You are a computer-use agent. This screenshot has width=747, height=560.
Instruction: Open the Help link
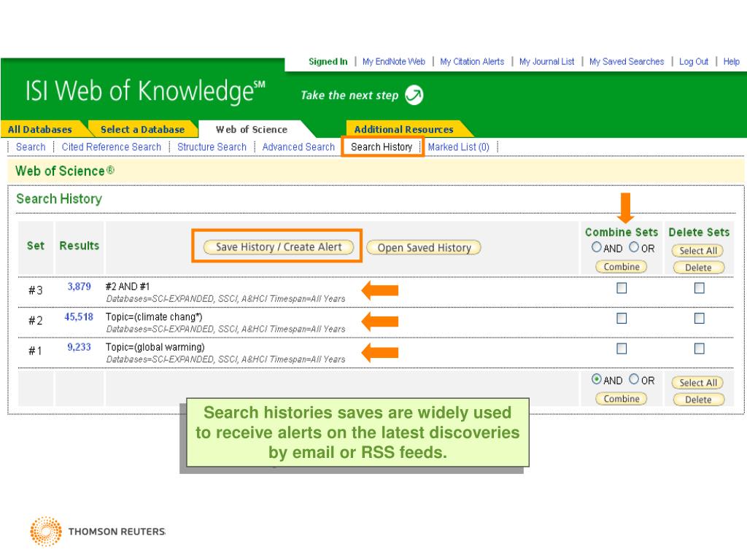(x=731, y=61)
